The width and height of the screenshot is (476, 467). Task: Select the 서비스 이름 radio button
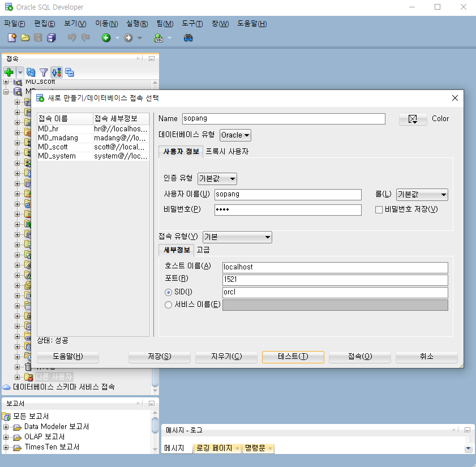pos(168,305)
